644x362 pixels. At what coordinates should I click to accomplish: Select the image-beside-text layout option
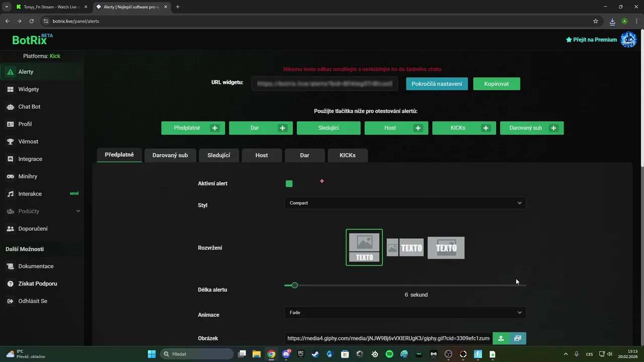pyautogui.click(x=405, y=248)
